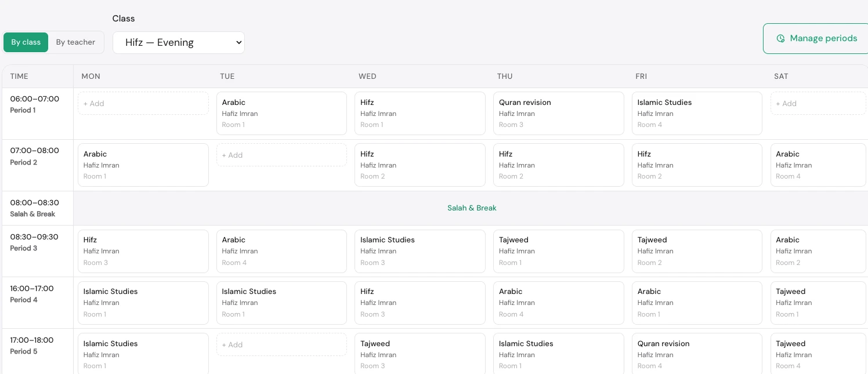Click the TIME column header
This screenshot has height=374, width=868.
(19, 77)
